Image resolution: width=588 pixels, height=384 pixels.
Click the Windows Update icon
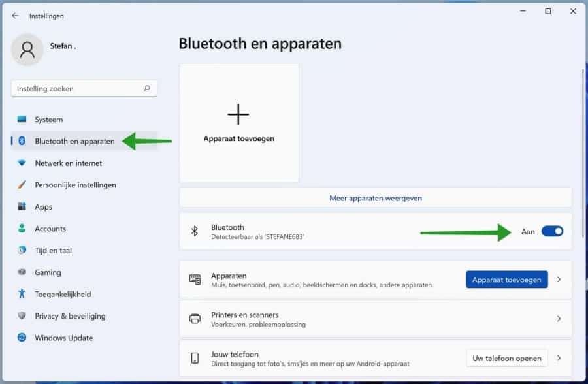click(22, 338)
